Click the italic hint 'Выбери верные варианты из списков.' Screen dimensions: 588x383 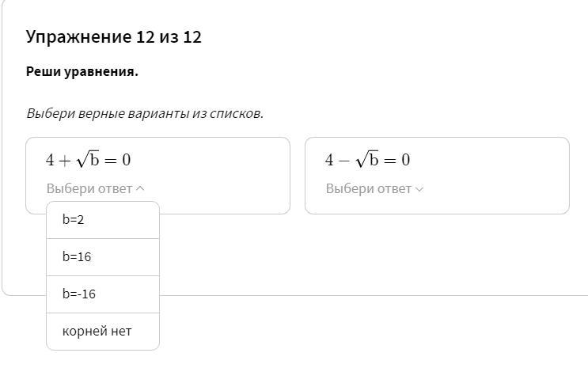tap(145, 113)
